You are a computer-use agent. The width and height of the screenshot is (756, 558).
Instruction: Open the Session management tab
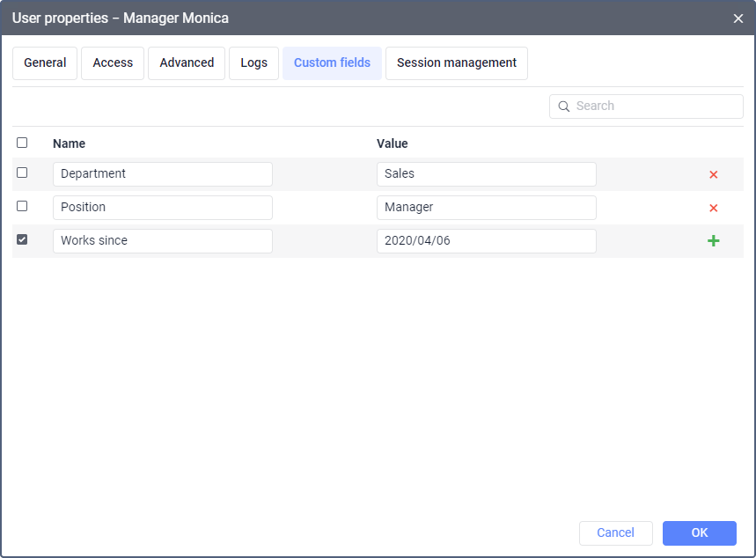tap(456, 63)
